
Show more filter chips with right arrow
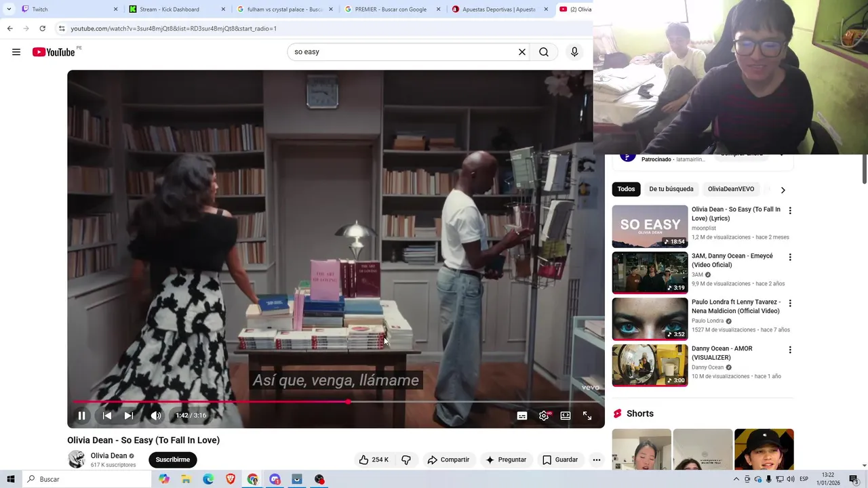(x=783, y=190)
